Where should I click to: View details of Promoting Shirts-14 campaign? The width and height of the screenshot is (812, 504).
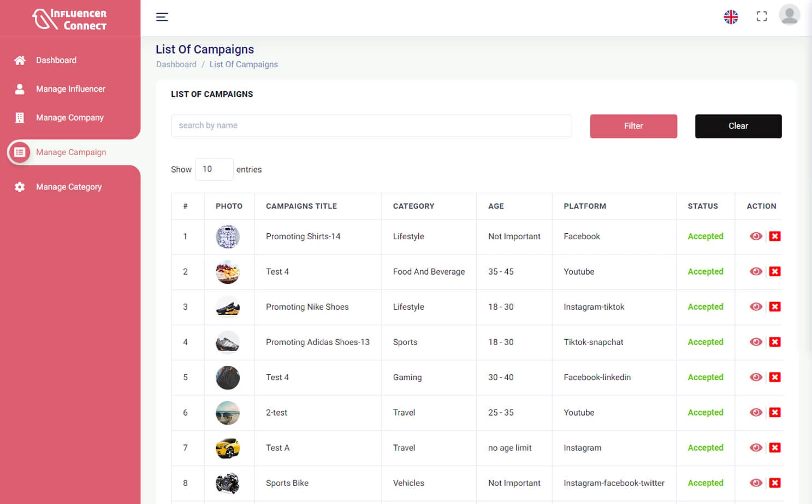(756, 236)
